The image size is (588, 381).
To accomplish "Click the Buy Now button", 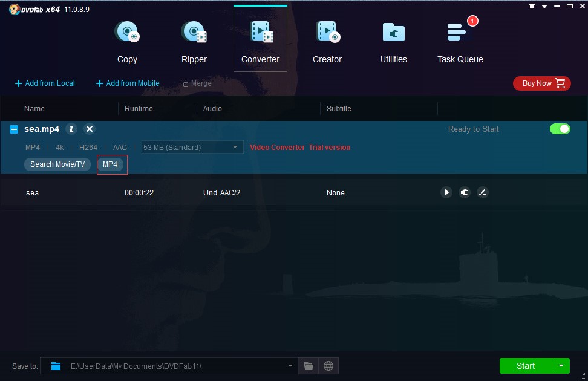I will click(x=542, y=83).
